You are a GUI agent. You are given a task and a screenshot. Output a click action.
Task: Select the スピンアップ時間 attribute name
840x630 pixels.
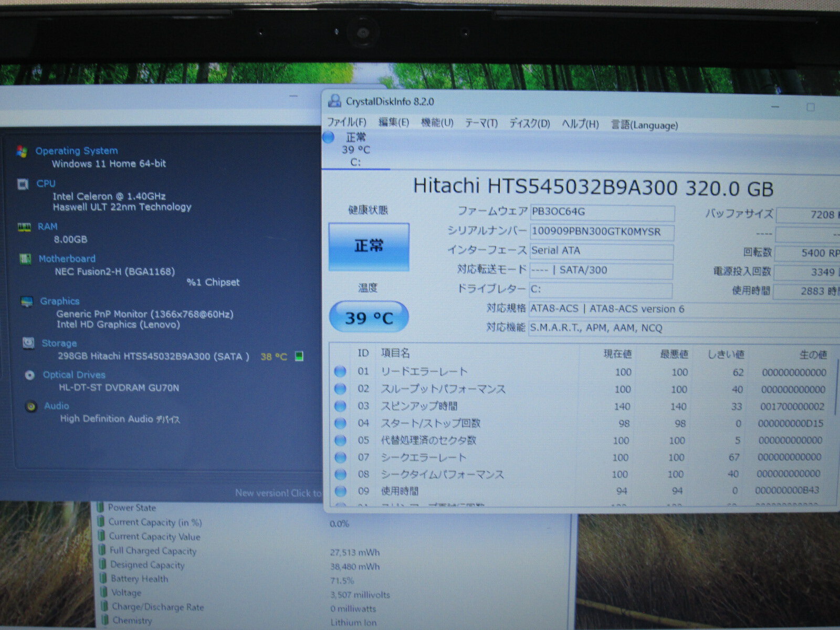419,406
